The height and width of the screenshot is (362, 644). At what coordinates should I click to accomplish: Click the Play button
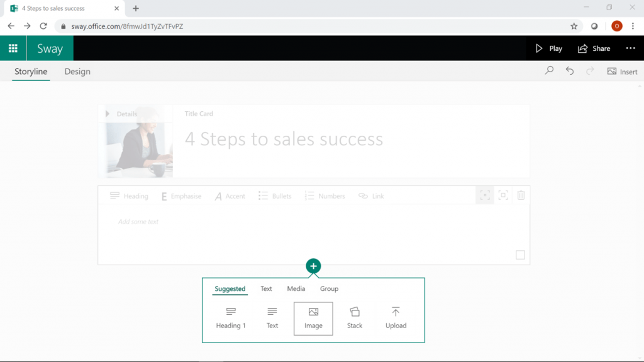click(548, 48)
